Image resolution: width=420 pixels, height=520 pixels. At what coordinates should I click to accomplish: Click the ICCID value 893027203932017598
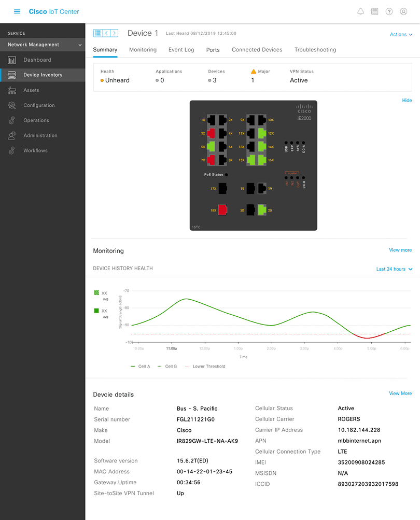[x=368, y=484]
